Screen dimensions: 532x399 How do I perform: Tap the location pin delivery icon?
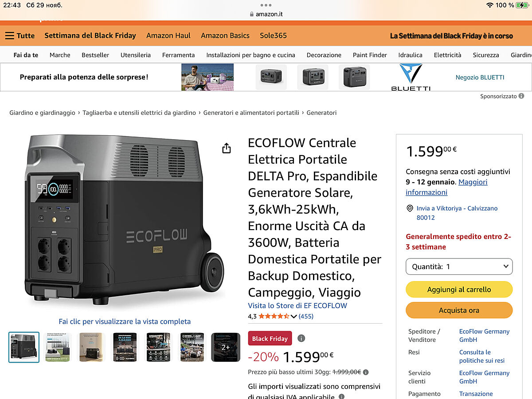tap(410, 208)
